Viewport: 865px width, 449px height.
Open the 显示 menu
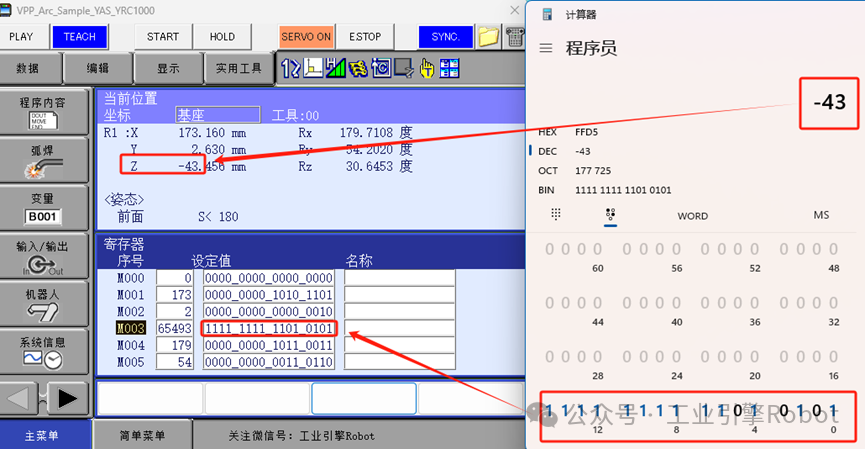click(168, 68)
